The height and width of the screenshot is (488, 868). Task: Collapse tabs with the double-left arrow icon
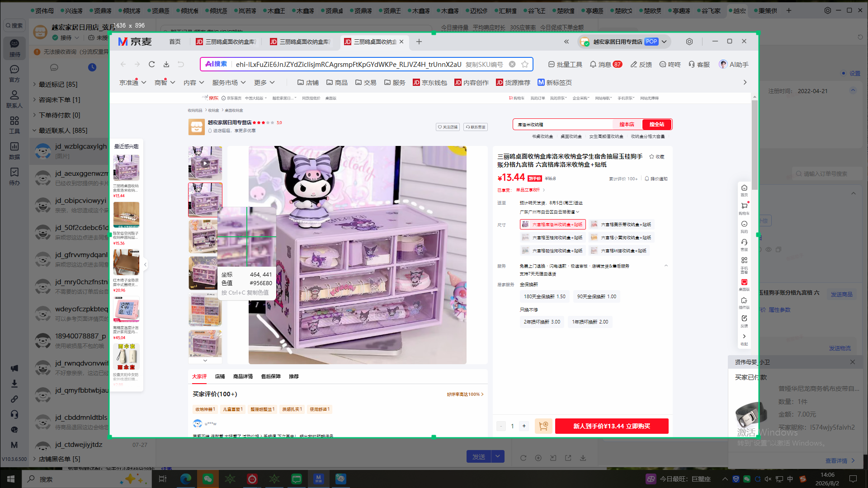pyautogui.click(x=566, y=42)
